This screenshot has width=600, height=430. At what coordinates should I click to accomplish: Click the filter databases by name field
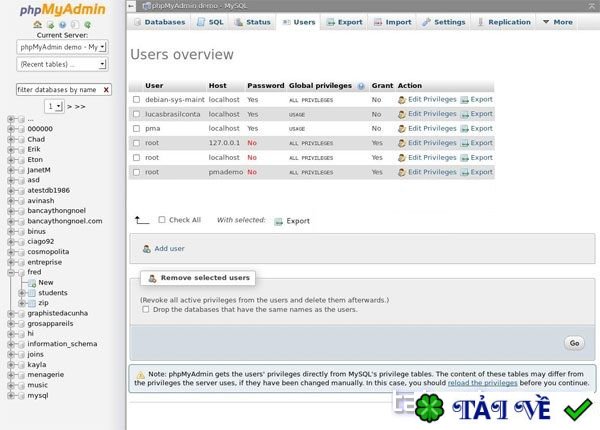(59, 90)
